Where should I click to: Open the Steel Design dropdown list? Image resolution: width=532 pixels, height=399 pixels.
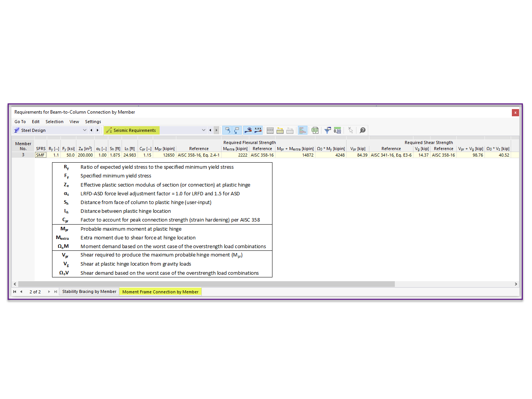(84, 130)
